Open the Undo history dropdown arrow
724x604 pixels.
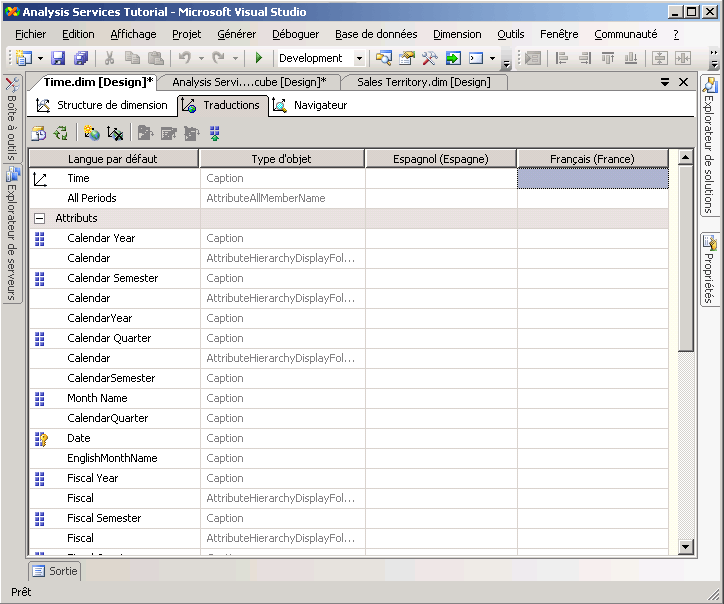pos(201,59)
